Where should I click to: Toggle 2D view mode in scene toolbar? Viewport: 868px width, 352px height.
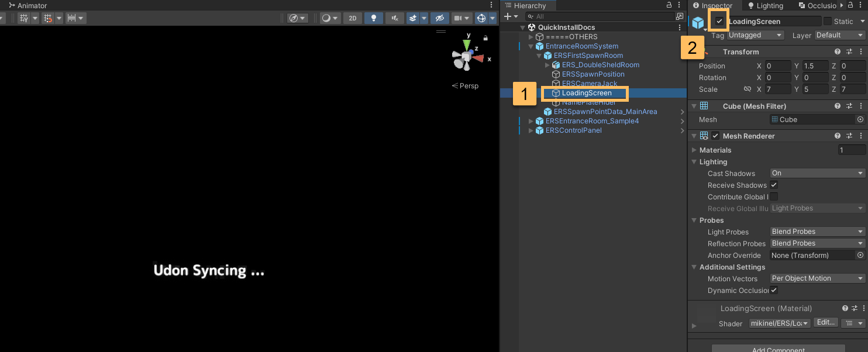(352, 18)
